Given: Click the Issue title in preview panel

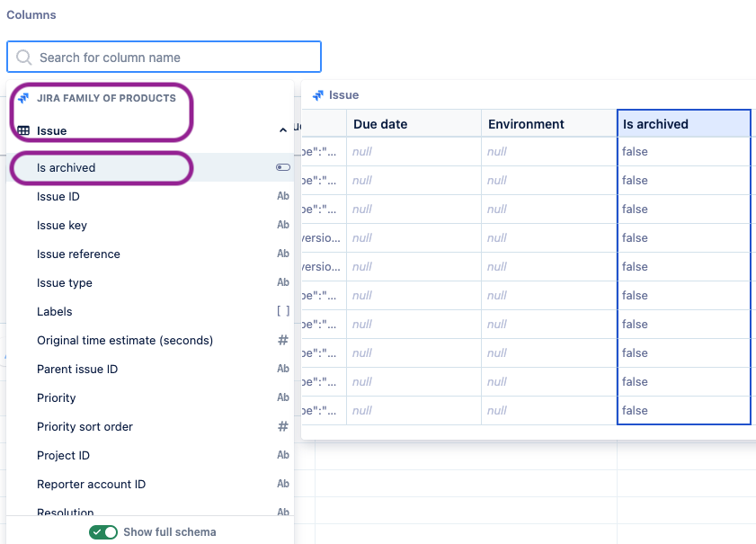Looking at the screenshot, I should click(x=343, y=95).
